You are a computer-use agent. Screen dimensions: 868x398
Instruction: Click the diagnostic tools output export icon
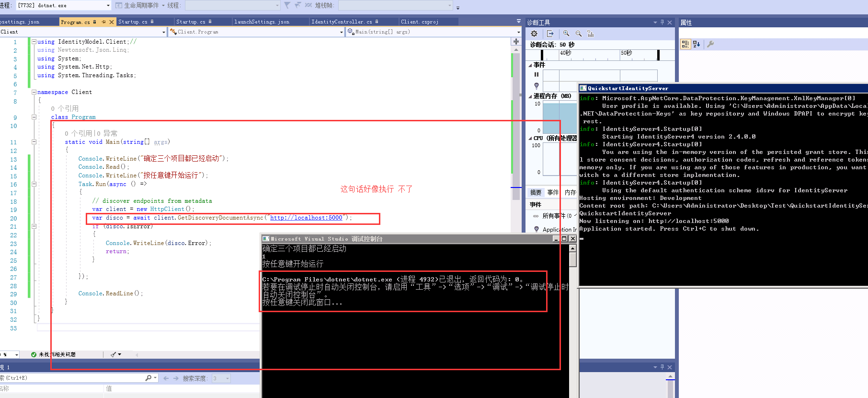[550, 34]
